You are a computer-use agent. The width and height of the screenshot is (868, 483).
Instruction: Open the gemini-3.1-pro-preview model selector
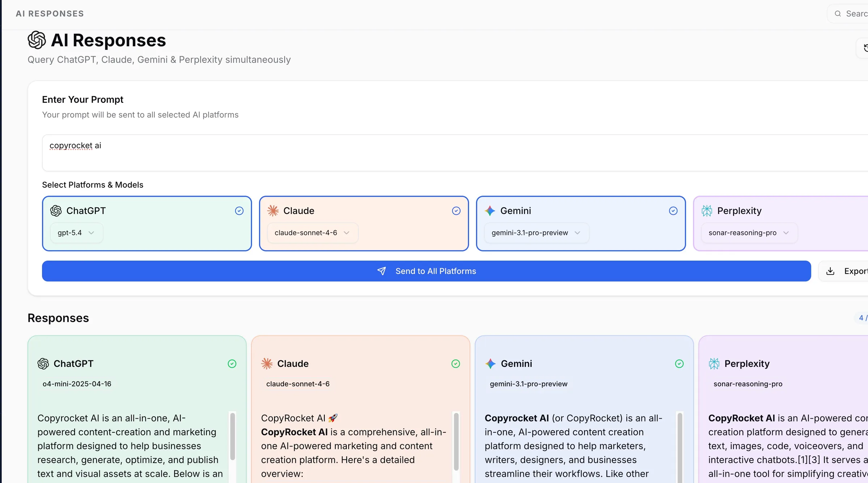click(536, 233)
